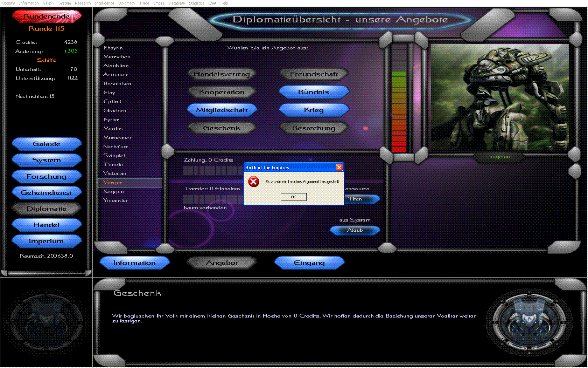The image size is (588, 368).
Task: Switch to the Forschung screen
Action: coord(47,177)
